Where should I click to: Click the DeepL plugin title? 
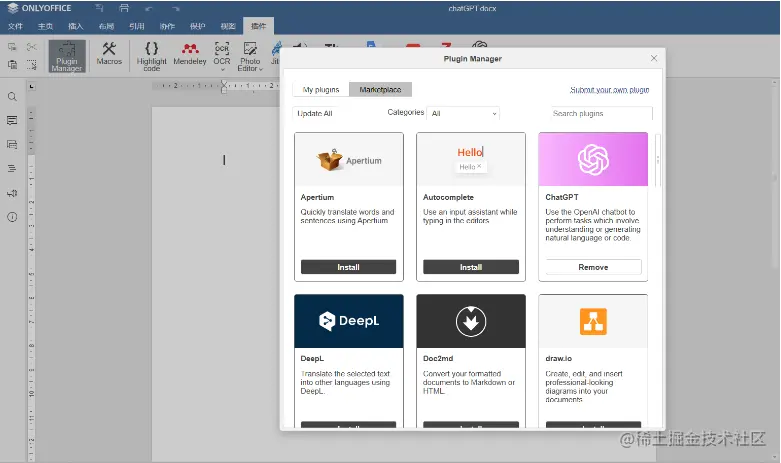pos(312,358)
